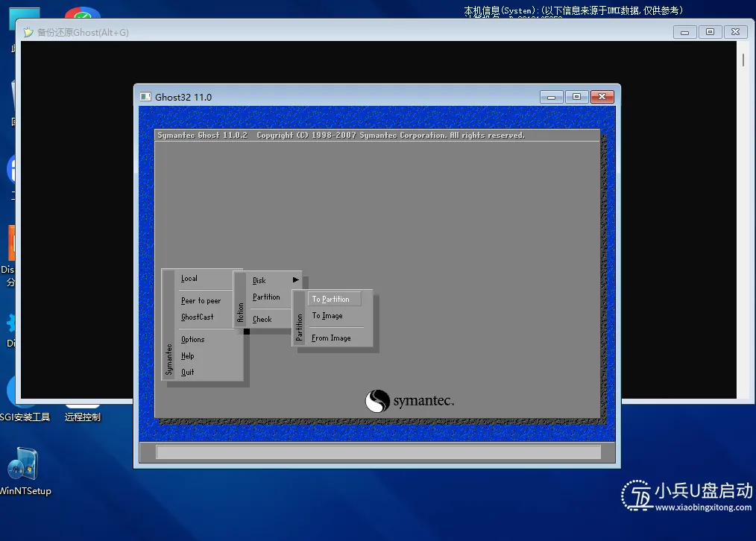This screenshot has width=756, height=541.
Task: Select Quit in the Ghost menu
Action: coord(188,373)
